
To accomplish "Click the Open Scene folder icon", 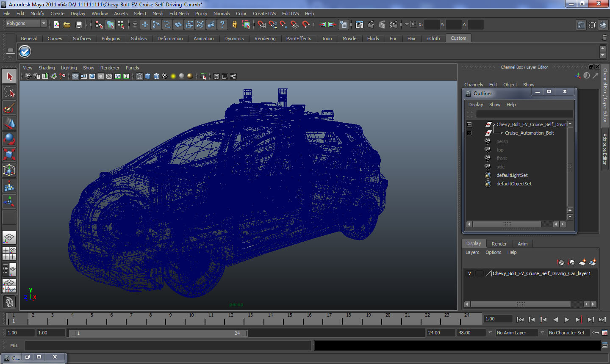I will 67,25.
